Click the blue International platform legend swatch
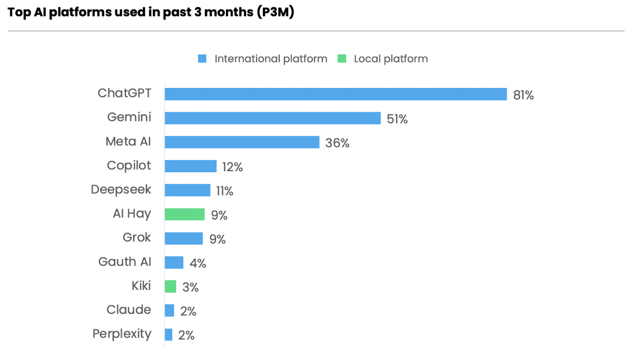This screenshot has width=632, height=364. click(202, 59)
